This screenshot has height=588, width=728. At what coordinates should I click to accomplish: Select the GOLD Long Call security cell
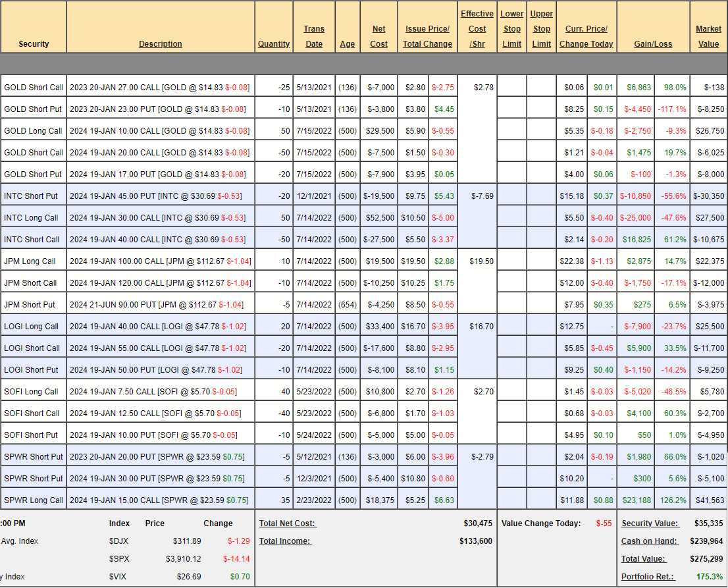click(x=33, y=131)
